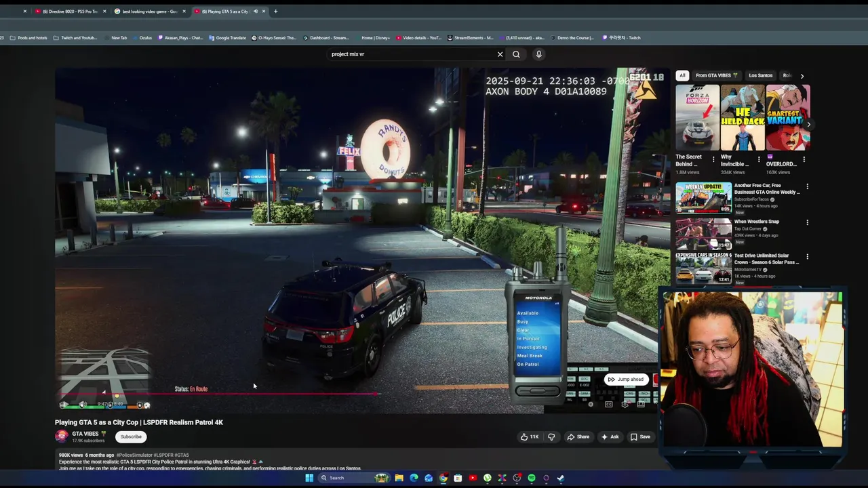Viewport: 868px width, 488px height.
Task: Open the Oculus bookmark
Action: (x=142, y=38)
